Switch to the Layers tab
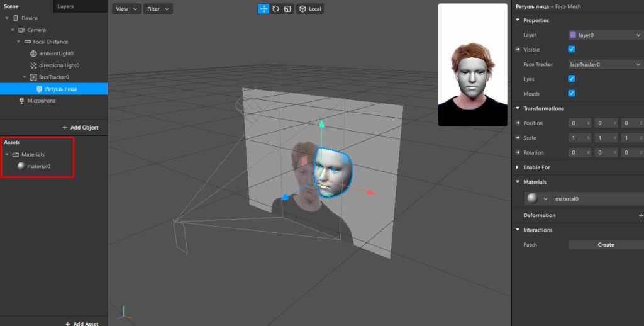The width and height of the screenshot is (644, 326). tap(65, 6)
